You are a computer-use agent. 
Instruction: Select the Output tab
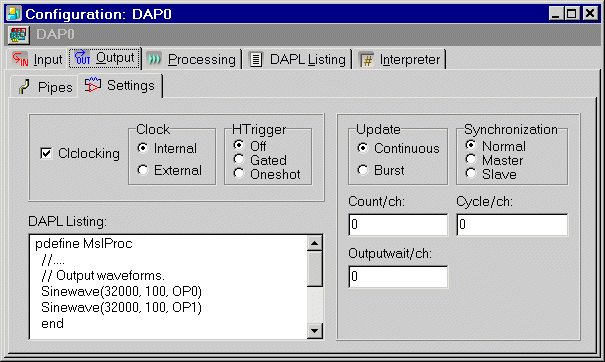(105, 58)
